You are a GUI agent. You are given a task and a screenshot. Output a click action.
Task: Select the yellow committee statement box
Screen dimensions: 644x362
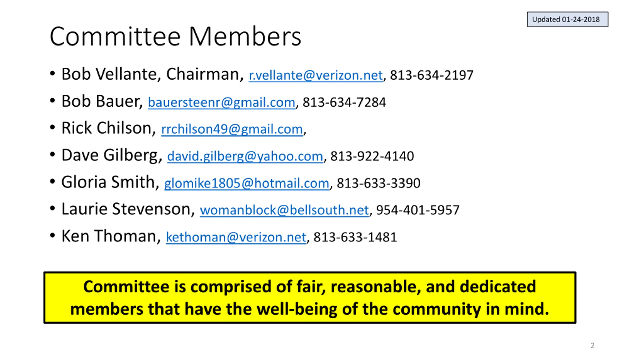pyautogui.click(x=310, y=297)
